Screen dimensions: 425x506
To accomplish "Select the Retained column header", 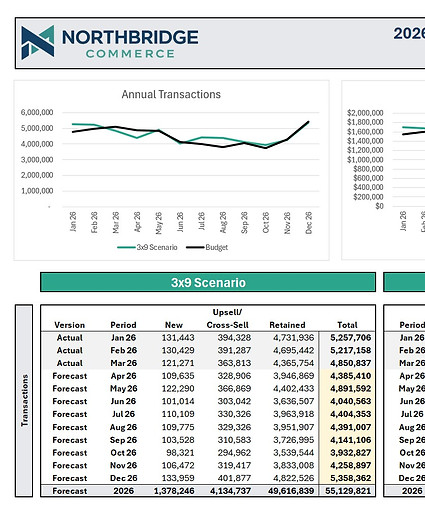I will pos(287,325).
